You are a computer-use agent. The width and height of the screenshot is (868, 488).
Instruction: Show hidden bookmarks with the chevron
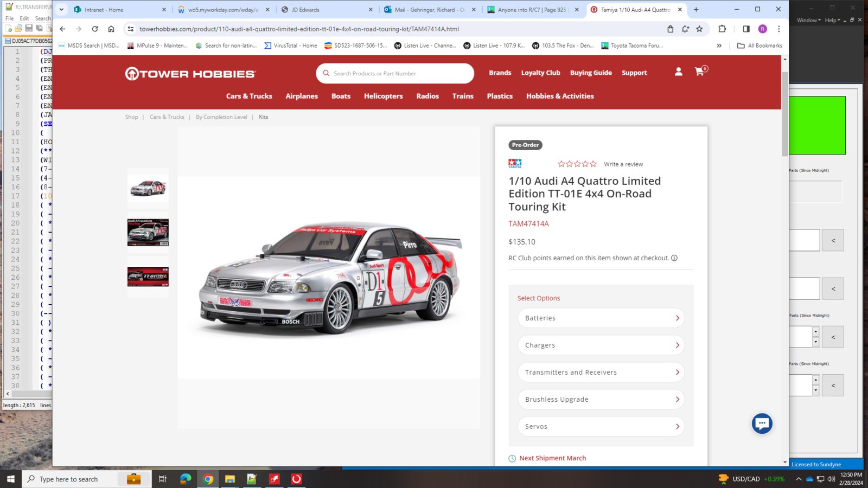(719, 46)
